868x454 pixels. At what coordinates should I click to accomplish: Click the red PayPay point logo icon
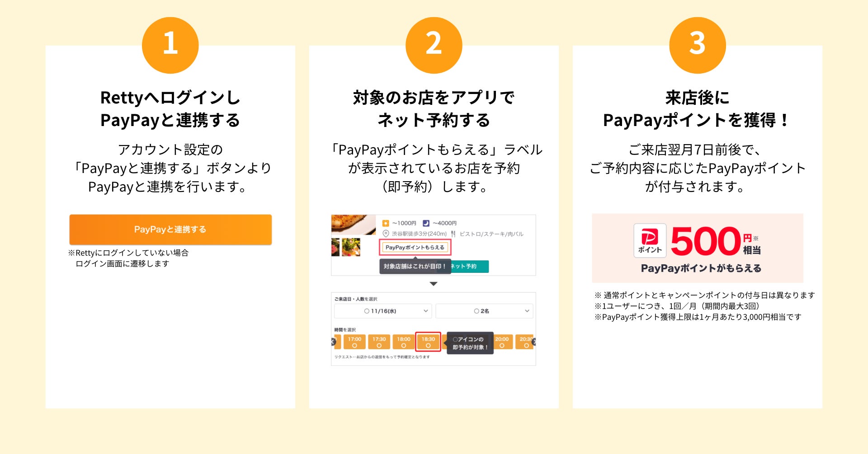pyautogui.click(x=650, y=241)
